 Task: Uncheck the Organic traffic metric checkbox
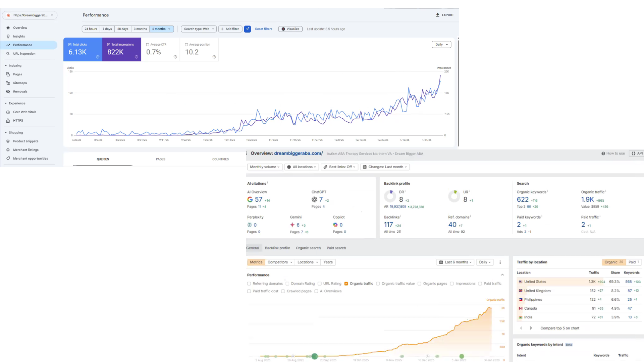point(346,284)
